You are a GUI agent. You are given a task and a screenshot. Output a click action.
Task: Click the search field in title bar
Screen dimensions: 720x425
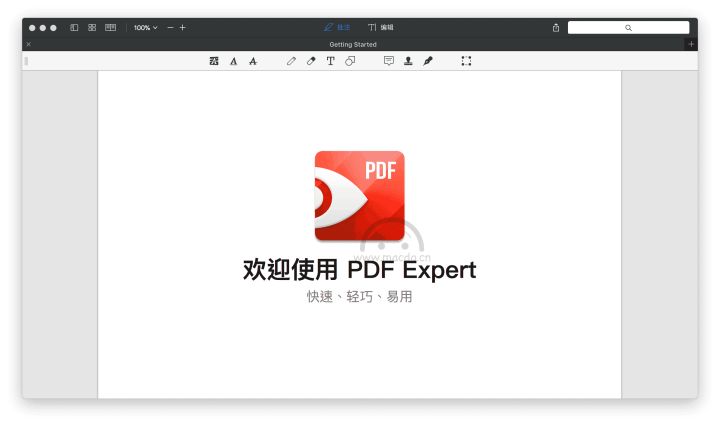tap(628, 28)
